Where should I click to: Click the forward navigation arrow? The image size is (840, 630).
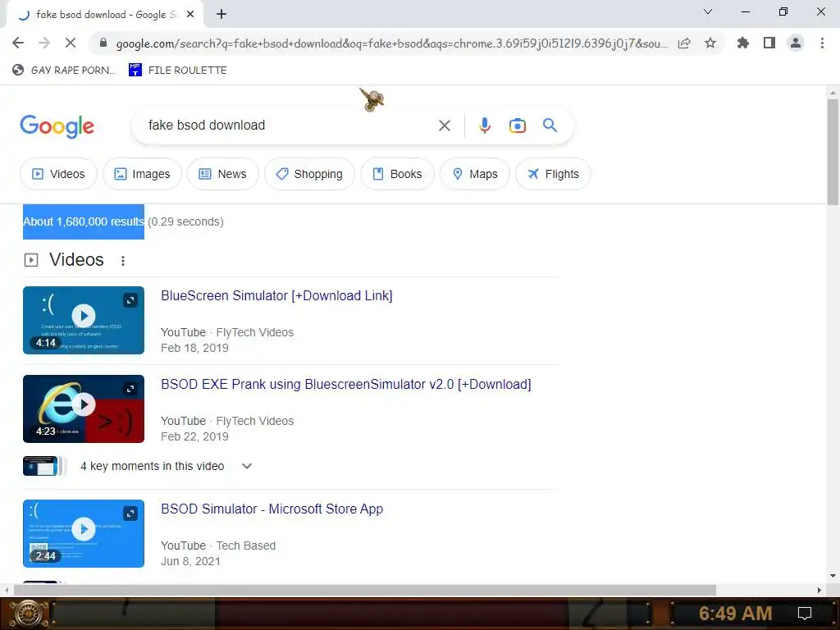click(44, 43)
